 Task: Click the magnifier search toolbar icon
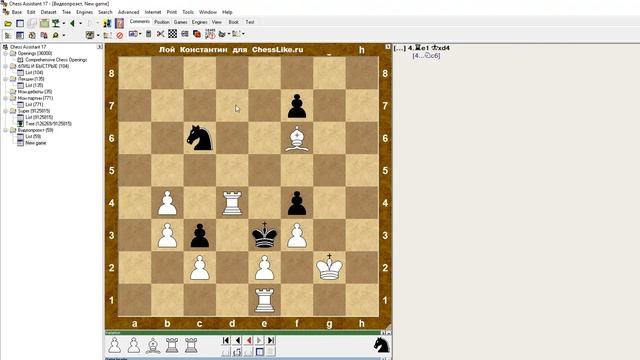(x=56, y=36)
